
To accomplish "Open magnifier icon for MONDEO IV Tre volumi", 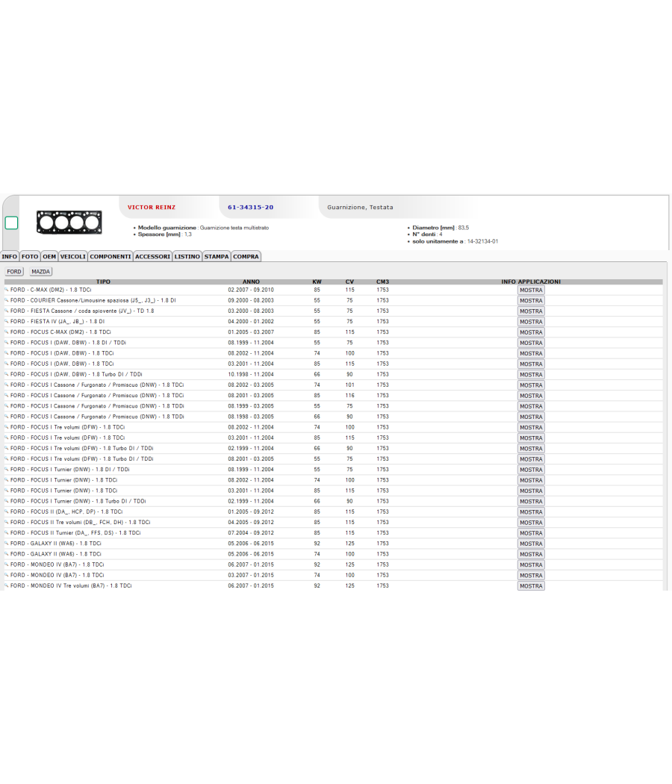I will (7, 585).
